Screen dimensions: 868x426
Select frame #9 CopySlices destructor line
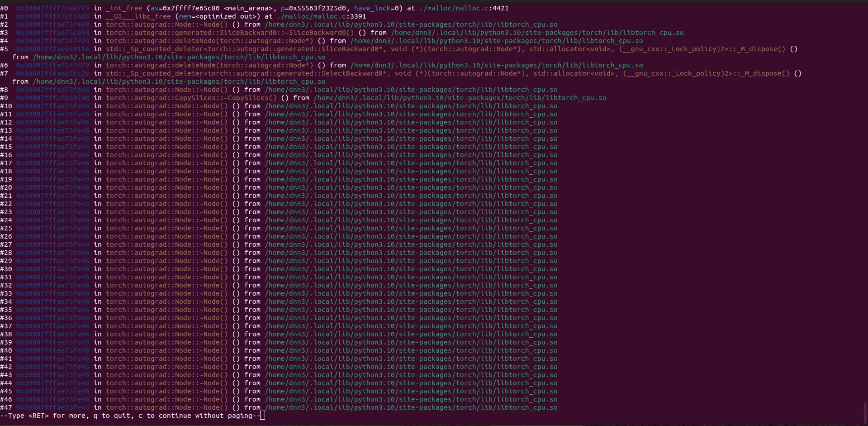(x=190, y=97)
